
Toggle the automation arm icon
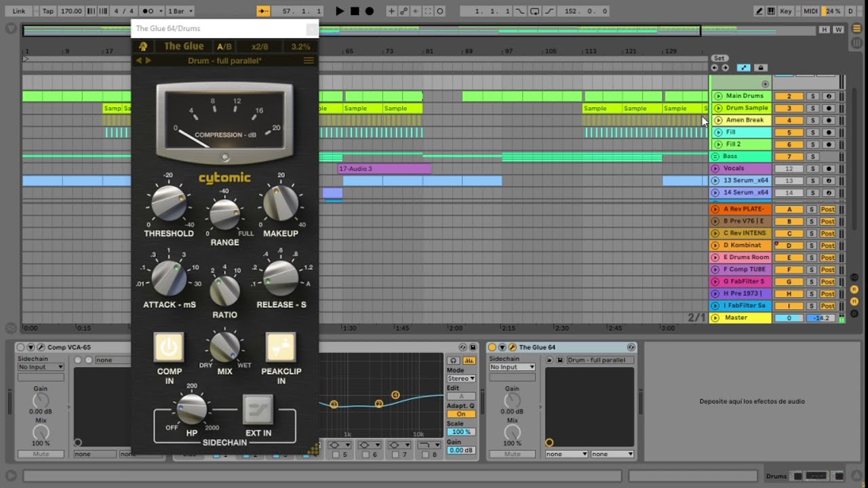point(403,11)
